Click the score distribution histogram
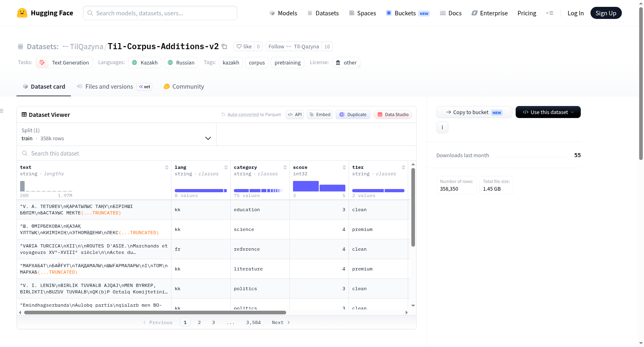 (319, 186)
